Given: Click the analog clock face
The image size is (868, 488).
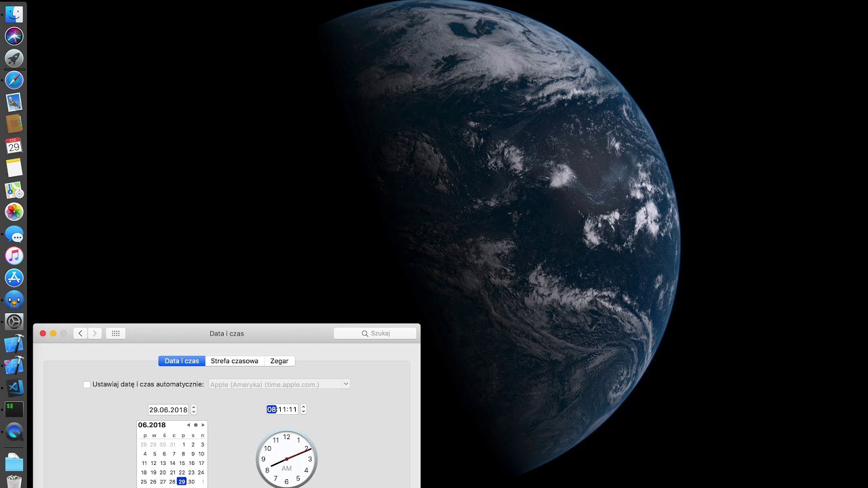Looking at the screenshot, I should click(x=286, y=459).
